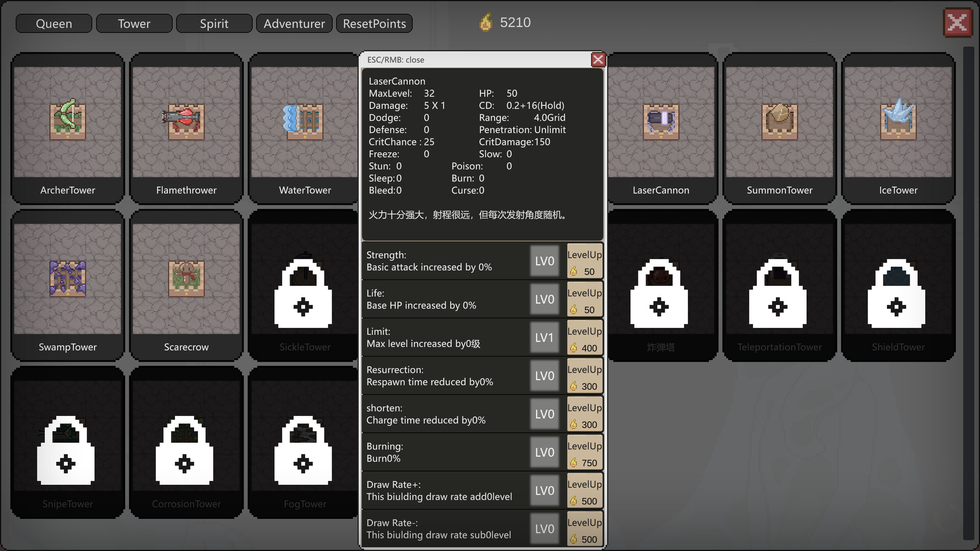Open the Flamethrower tower card
This screenshot has width=980, height=551.
coord(186,128)
